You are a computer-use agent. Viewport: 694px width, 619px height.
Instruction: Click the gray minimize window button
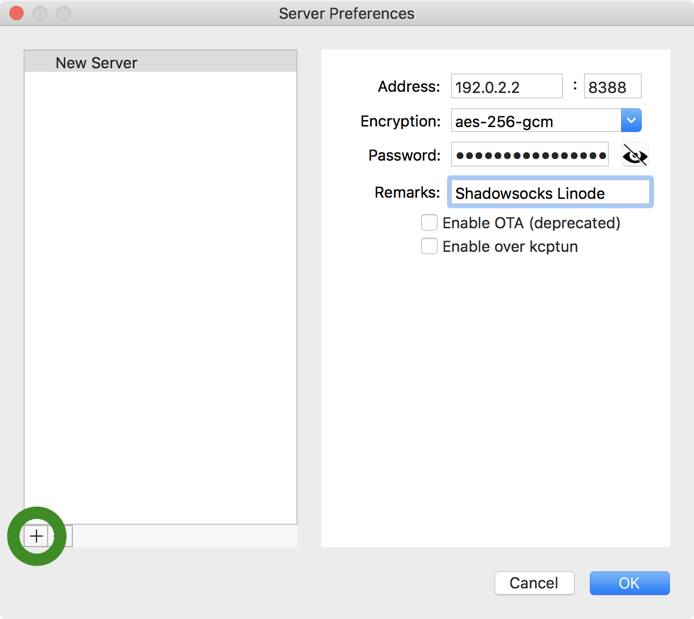39,14
